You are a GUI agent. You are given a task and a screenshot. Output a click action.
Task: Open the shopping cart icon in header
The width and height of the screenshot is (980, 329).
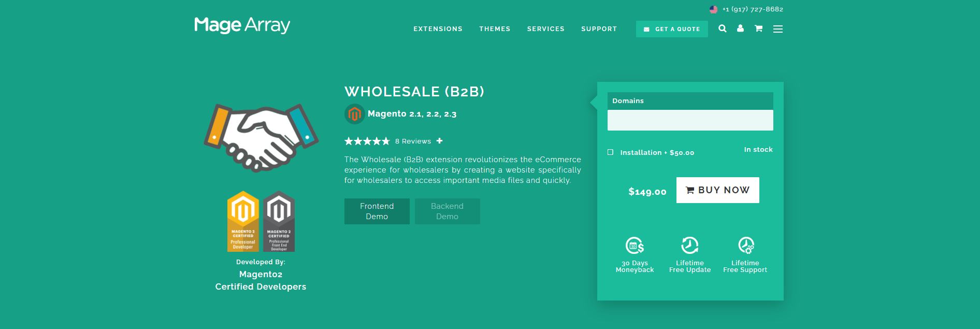click(x=758, y=28)
